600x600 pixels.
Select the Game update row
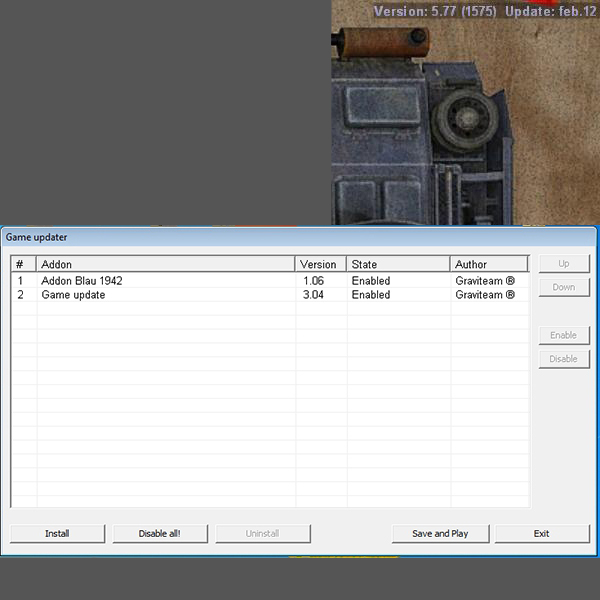click(270, 295)
